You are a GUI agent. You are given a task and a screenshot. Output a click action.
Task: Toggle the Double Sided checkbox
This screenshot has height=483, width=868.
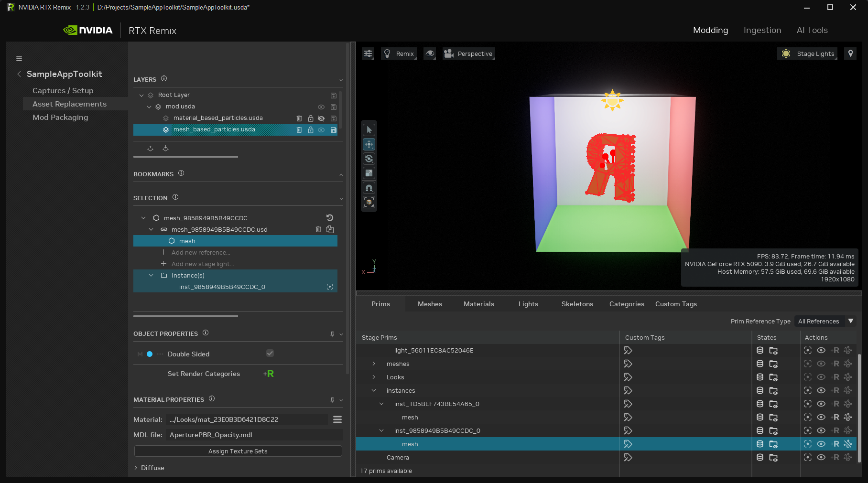(270, 354)
